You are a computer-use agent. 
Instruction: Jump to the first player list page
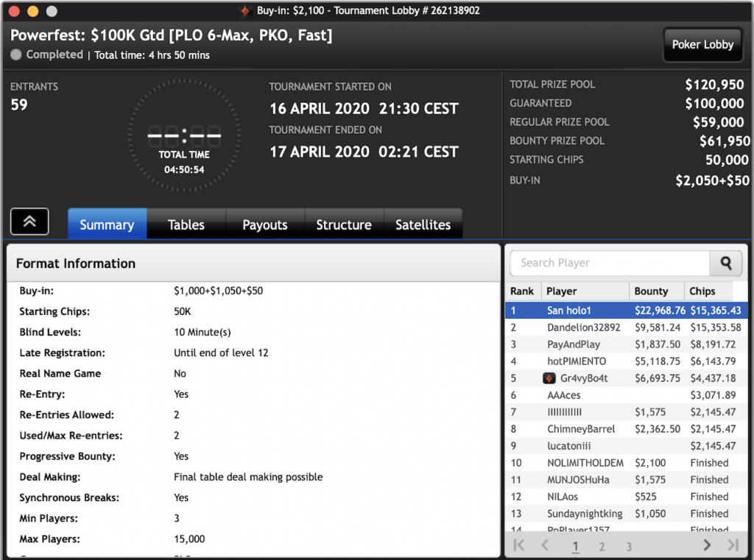[x=519, y=545]
